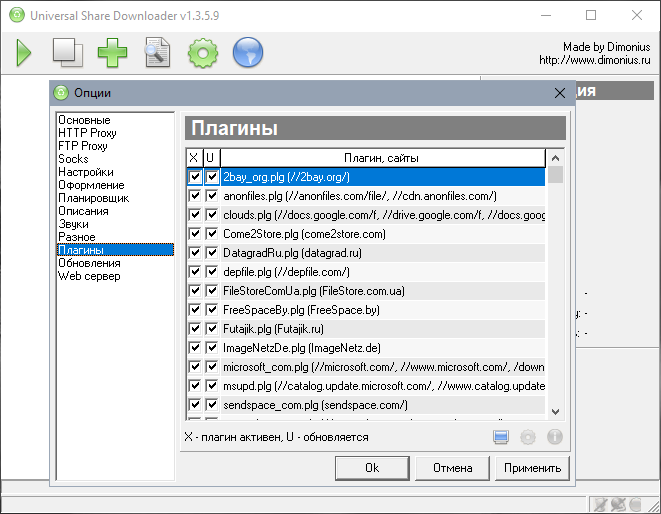Select the anonfiles.plg plugin row

coord(383,196)
